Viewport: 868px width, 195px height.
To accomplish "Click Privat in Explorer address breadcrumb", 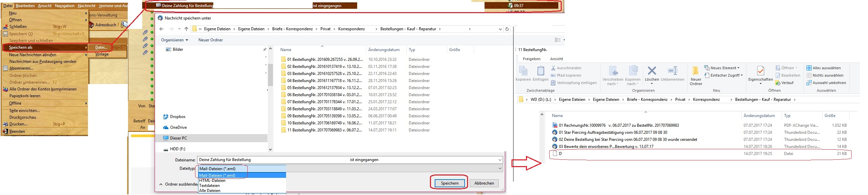I will coord(680,100).
